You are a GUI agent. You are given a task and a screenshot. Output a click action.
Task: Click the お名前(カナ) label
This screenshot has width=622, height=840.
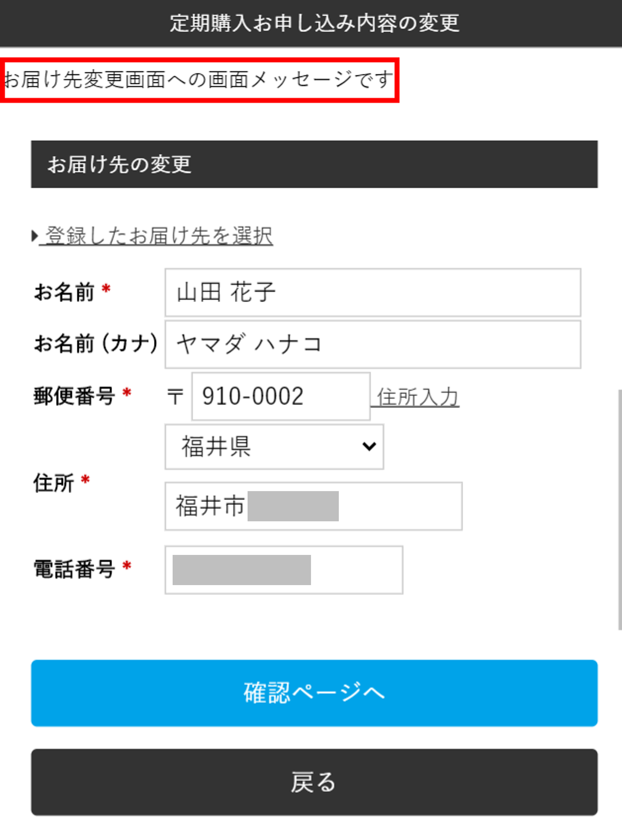coord(96,343)
